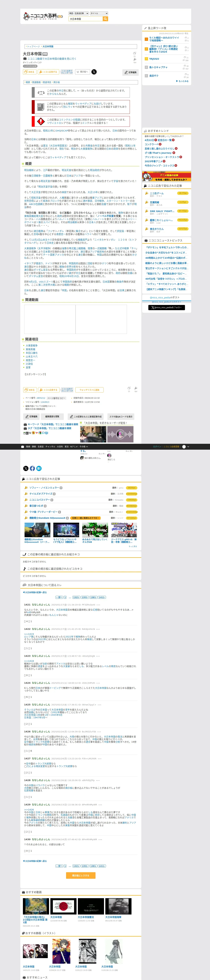Screen dimensions: 210x980
Task: Open the 大日本帝国憲法 recommended video thumbnail
Action: [x=91, y=906]
